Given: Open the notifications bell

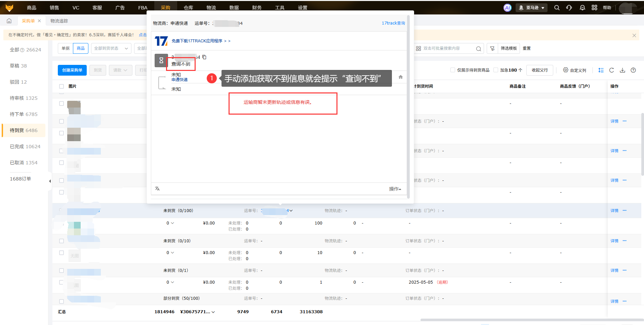Looking at the screenshot, I should point(582,8).
